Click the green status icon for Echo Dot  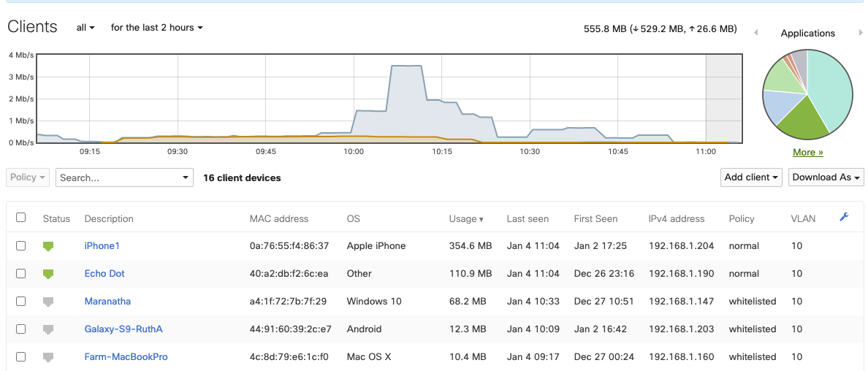[49, 274]
